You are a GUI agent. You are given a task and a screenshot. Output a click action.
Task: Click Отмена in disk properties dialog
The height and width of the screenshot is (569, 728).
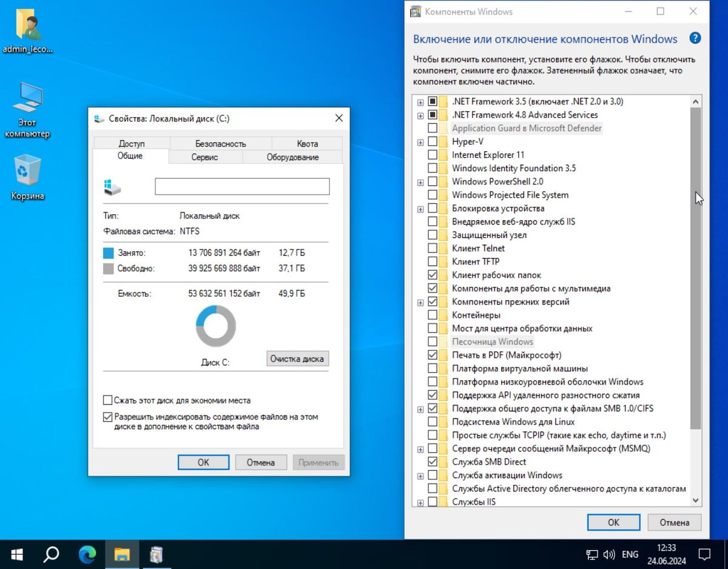tap(261, 462)
